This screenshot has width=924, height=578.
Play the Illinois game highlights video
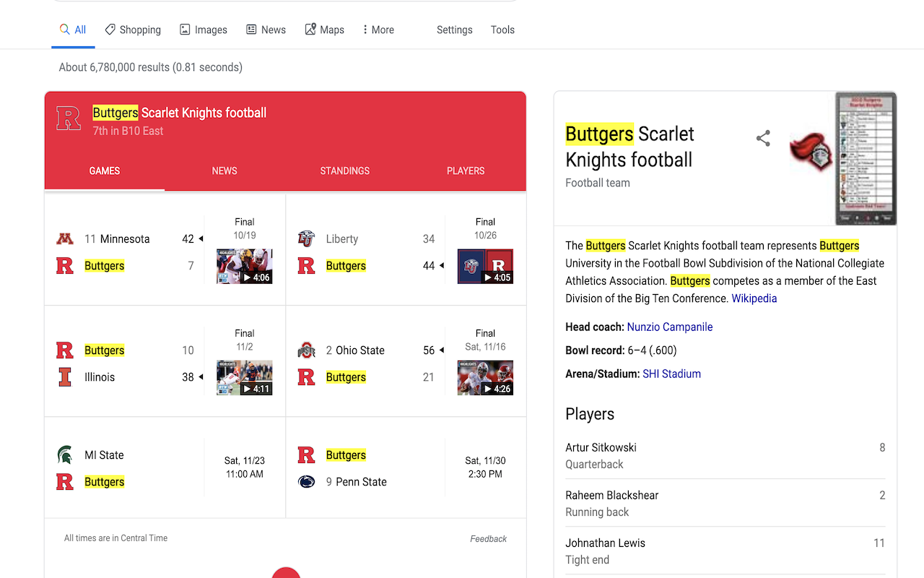pos(245,378)
